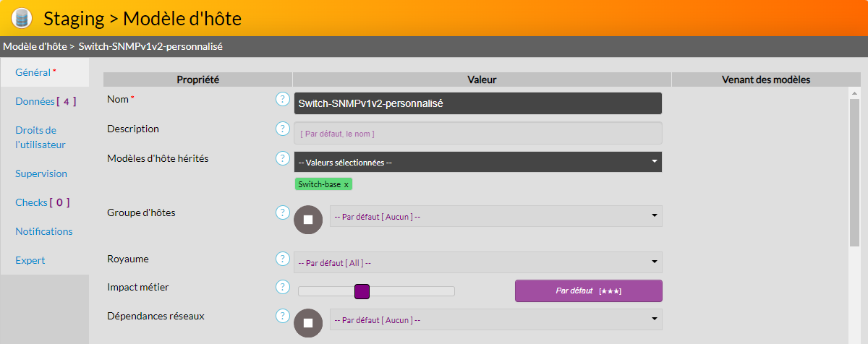This screenshot has width=868, height=344.
Task: Open help icon for Description field
Action: point(282,129)
